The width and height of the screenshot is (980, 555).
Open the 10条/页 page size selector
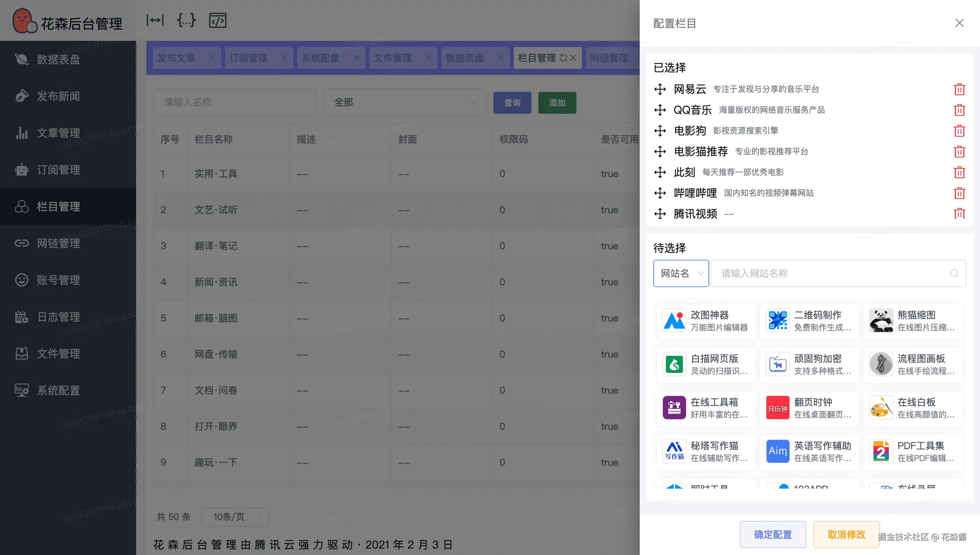pos(235,517)
